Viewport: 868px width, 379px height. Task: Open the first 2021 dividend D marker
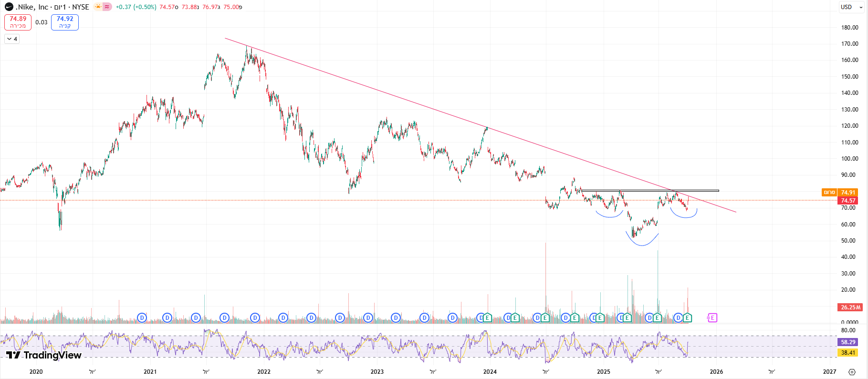point(167,318)
